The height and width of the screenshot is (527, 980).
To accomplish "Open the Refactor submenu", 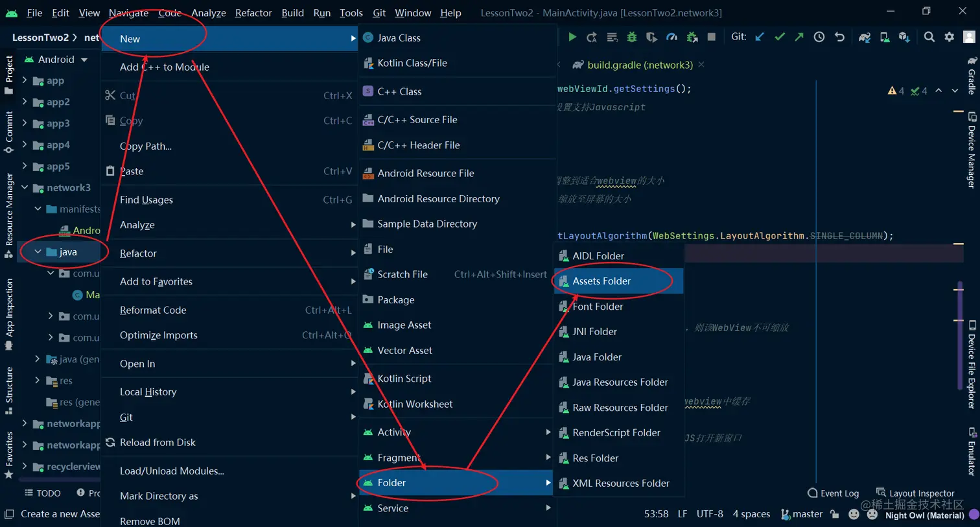I will click(229, 253).
